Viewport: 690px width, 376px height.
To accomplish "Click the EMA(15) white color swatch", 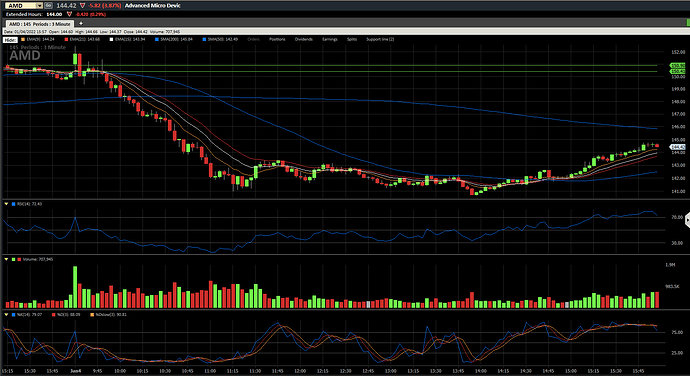I will click(x=111, y=40).
